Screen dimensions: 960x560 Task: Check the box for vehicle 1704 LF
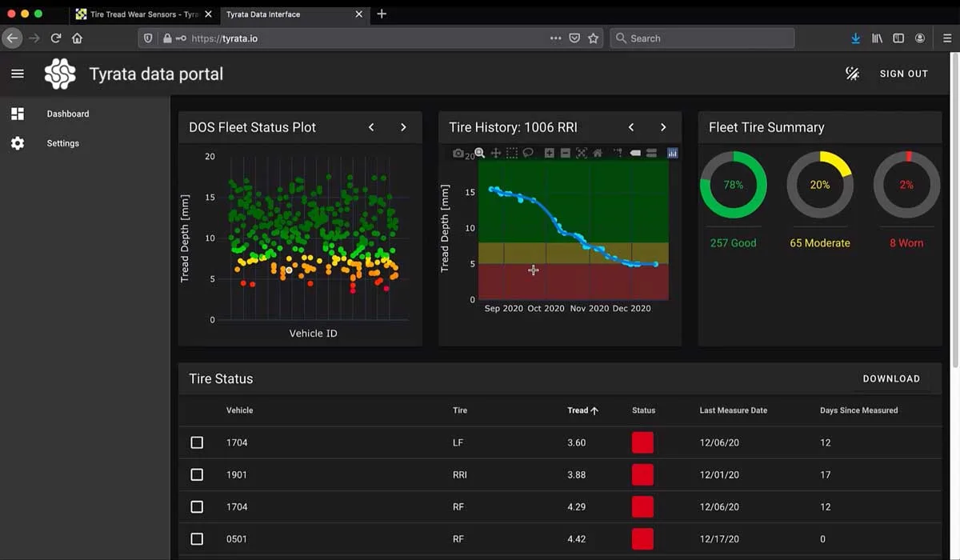(x=197, y=442)
